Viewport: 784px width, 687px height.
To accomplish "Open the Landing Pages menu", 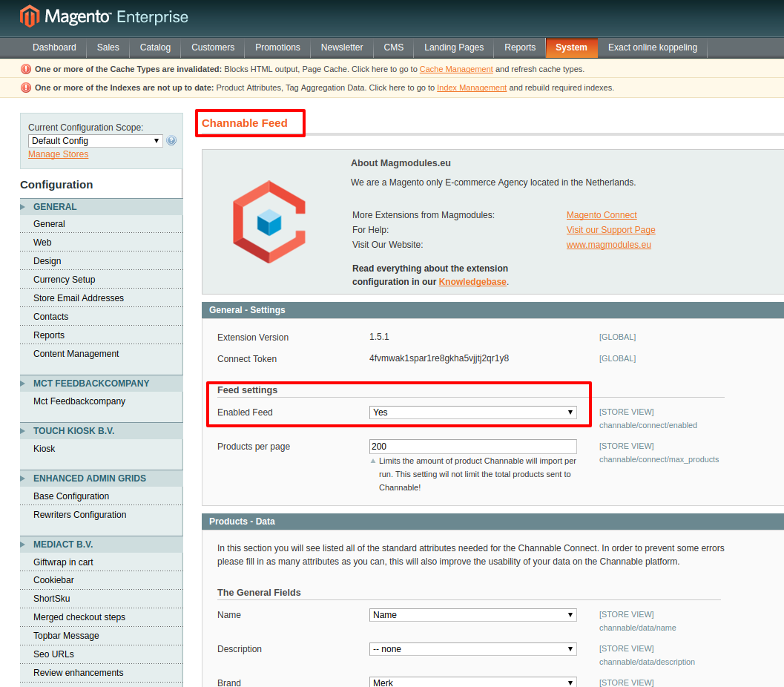I will [x=454, y=47].
